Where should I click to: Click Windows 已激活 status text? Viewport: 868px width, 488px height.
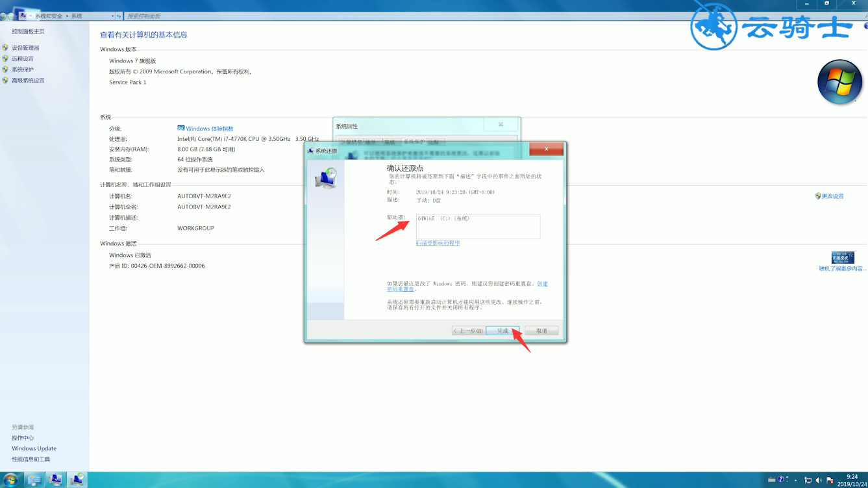(x=130, y=255)
